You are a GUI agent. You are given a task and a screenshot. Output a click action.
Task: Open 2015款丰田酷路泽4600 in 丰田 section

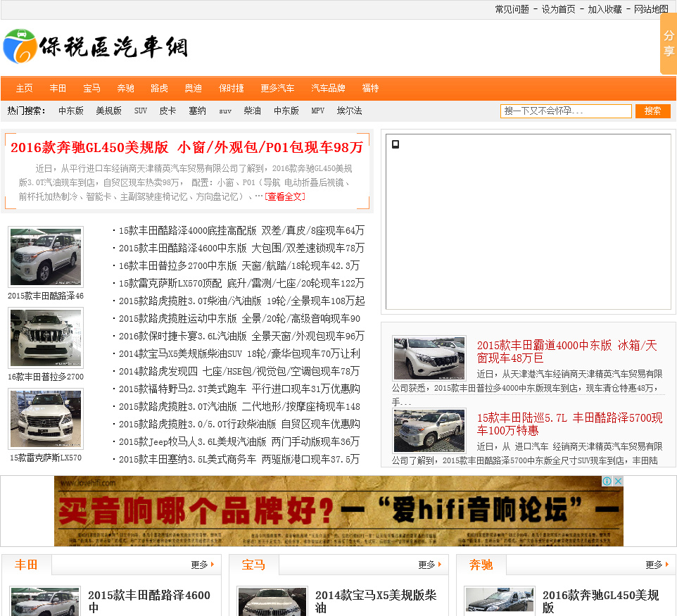click(x=149, y=601)
